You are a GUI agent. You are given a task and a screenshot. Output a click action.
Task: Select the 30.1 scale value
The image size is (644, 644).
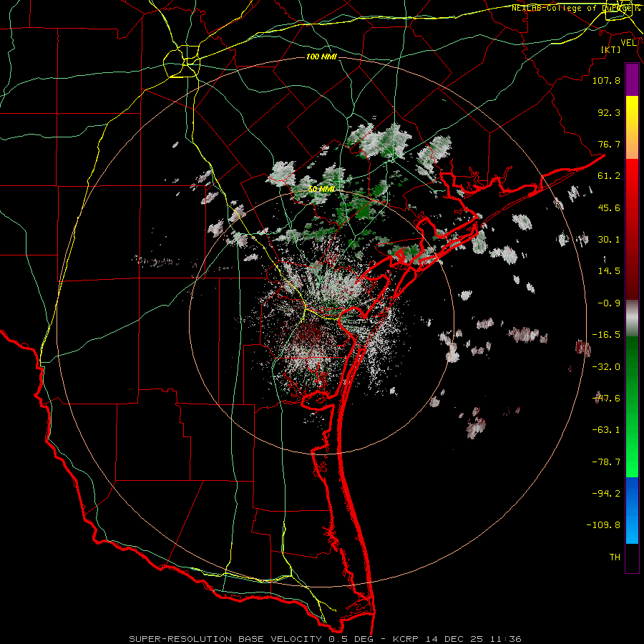[609, 240]
